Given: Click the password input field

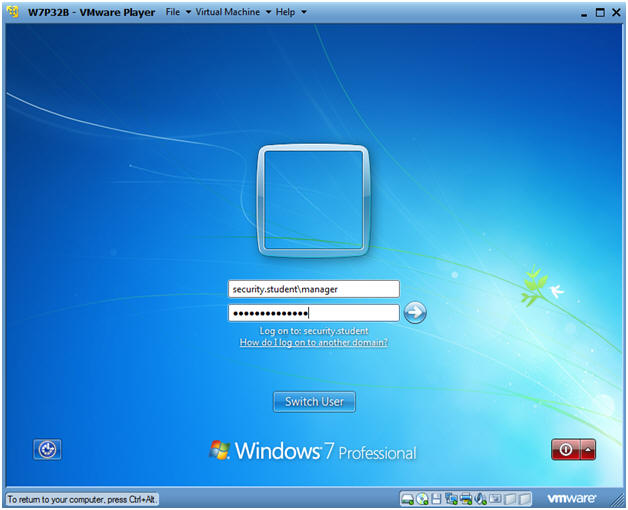Looking at the screenshot, I should (314, 313).
